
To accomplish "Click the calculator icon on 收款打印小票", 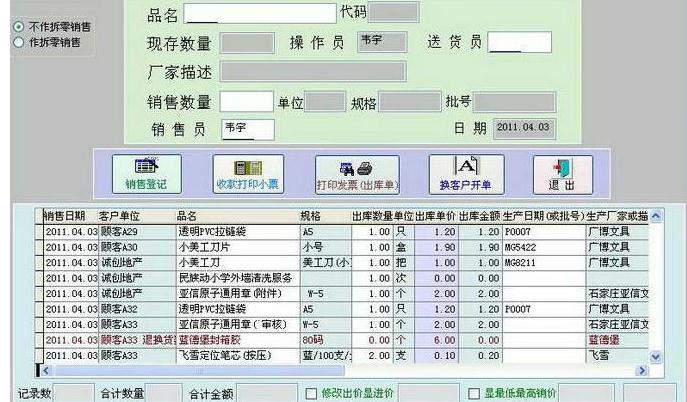I will 248,168.
